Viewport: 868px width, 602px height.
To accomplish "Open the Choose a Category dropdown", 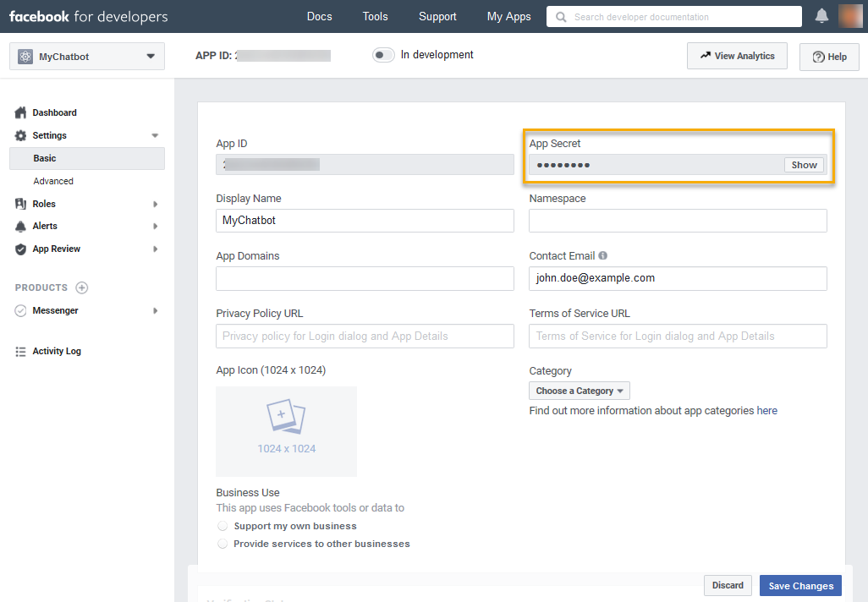I will (x=579, y=391).
